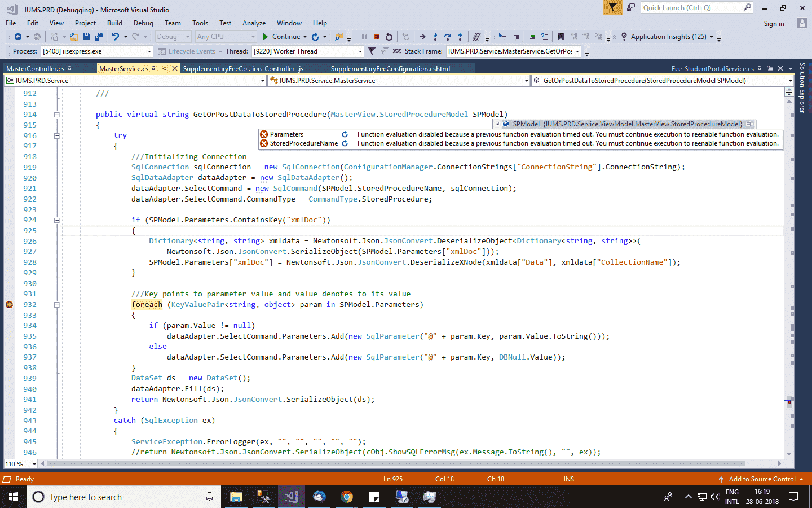812x508 pixels.
Task: Open notifications flag in title bar
Action: pyautogui.click(x=612, y=7)
